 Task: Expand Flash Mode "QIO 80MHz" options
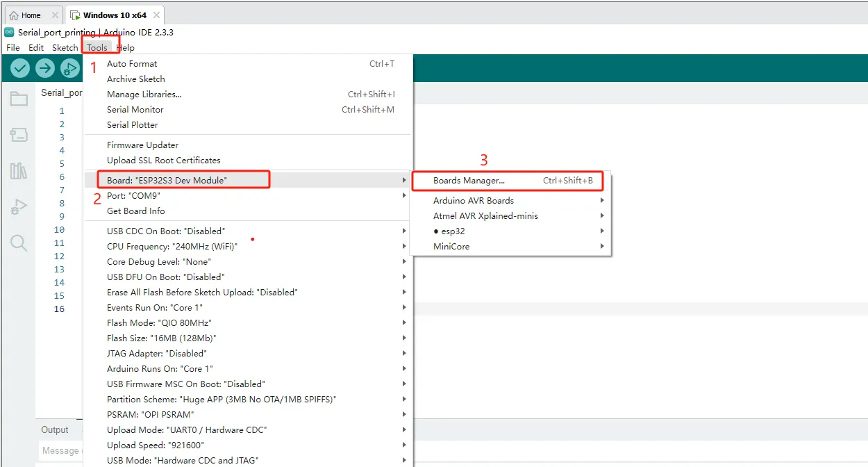point(248,322)
